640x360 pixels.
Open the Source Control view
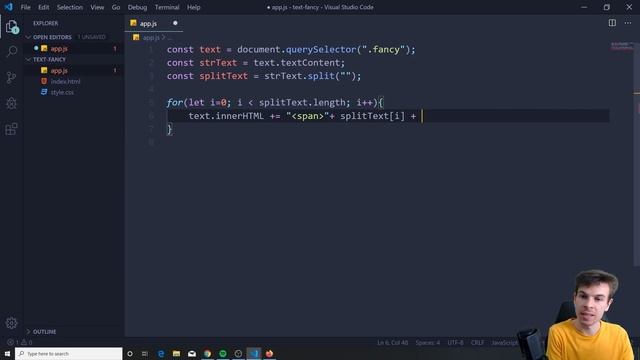coord(11,77)
